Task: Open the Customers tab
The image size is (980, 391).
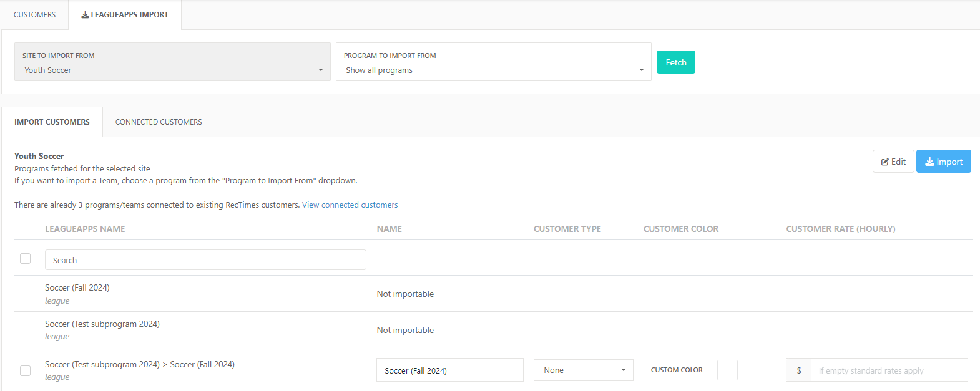Action: point(34,15)
